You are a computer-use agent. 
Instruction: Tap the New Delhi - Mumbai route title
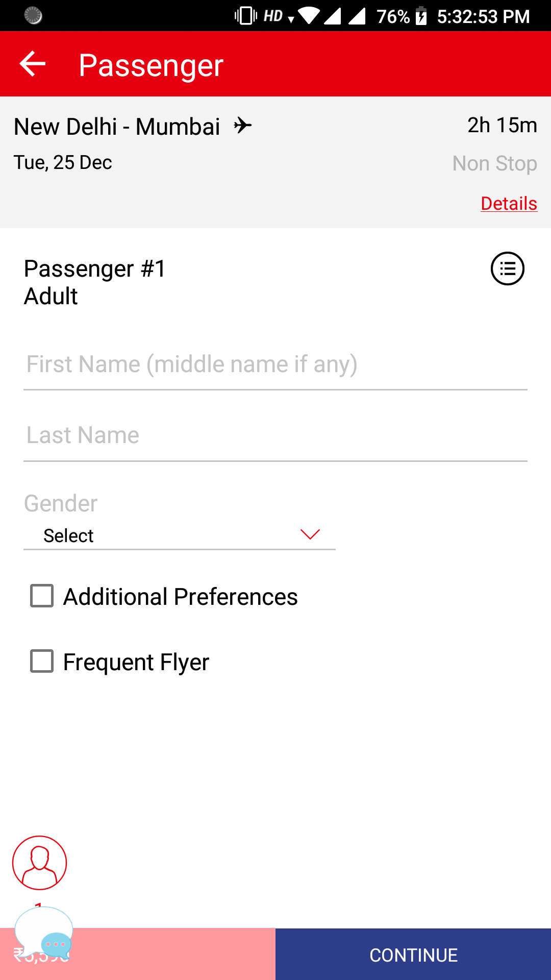coord(117,127)
